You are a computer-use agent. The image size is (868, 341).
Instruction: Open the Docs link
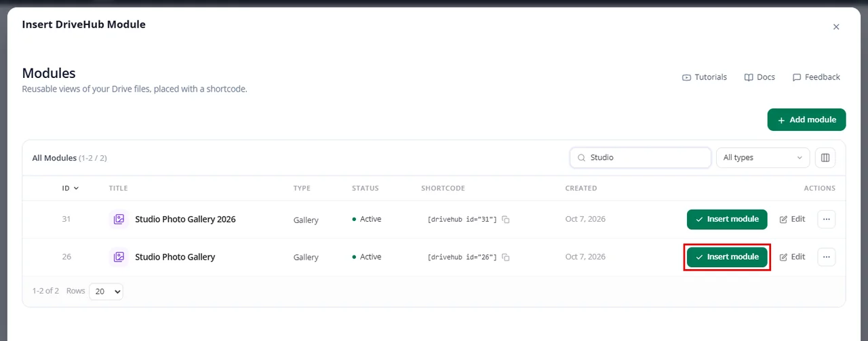pos(759,77)
